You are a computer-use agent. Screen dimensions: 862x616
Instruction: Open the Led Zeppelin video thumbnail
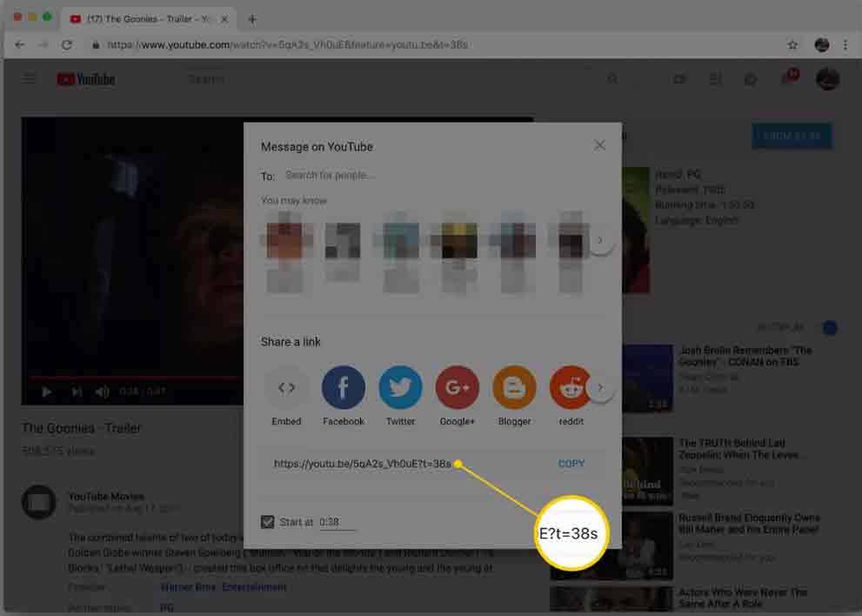(x=648, y=471)
